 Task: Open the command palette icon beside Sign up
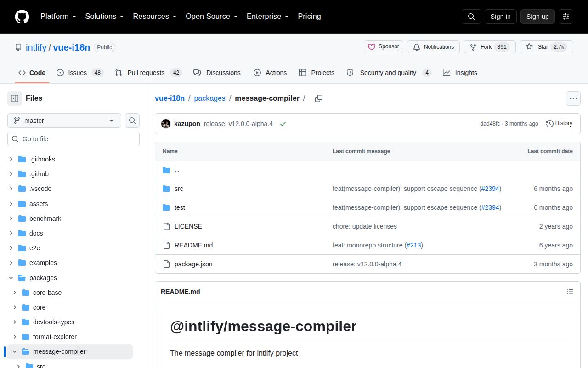[566, 17]
